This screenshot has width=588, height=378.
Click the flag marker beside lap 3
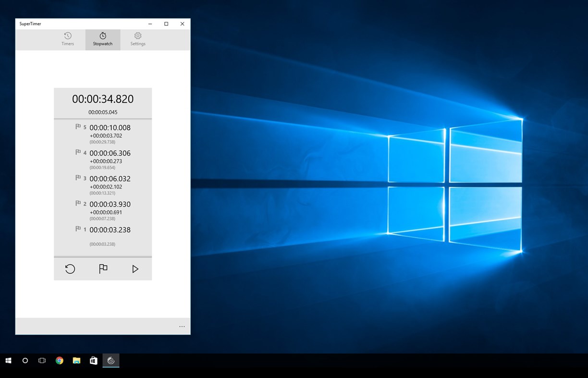pos(78,177)
